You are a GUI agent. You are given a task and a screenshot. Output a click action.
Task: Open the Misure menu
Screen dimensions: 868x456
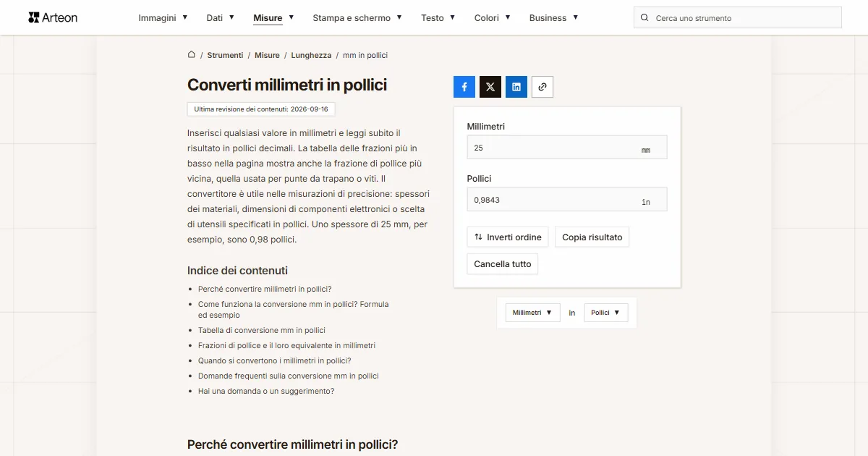(273, 18)
